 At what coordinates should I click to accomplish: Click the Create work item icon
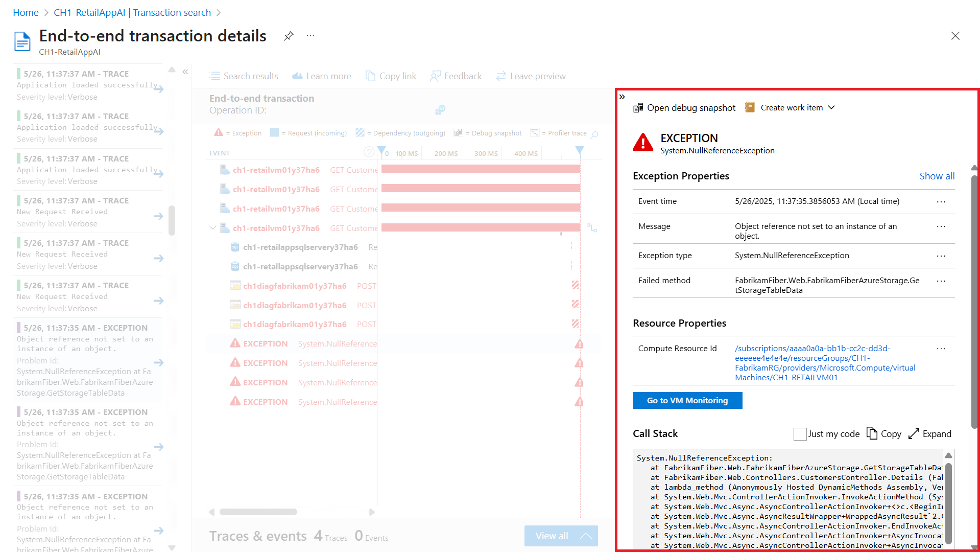click(750, 107)
